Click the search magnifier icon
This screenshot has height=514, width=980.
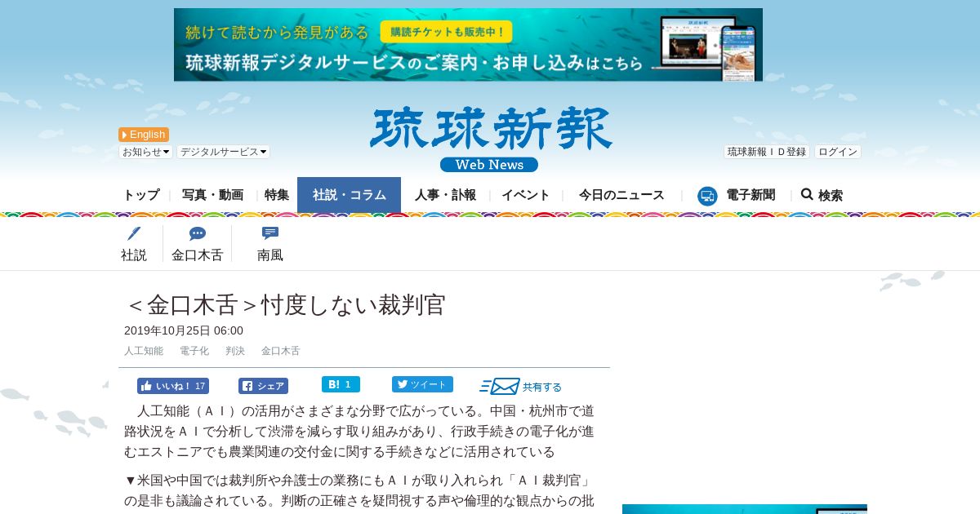807,194
